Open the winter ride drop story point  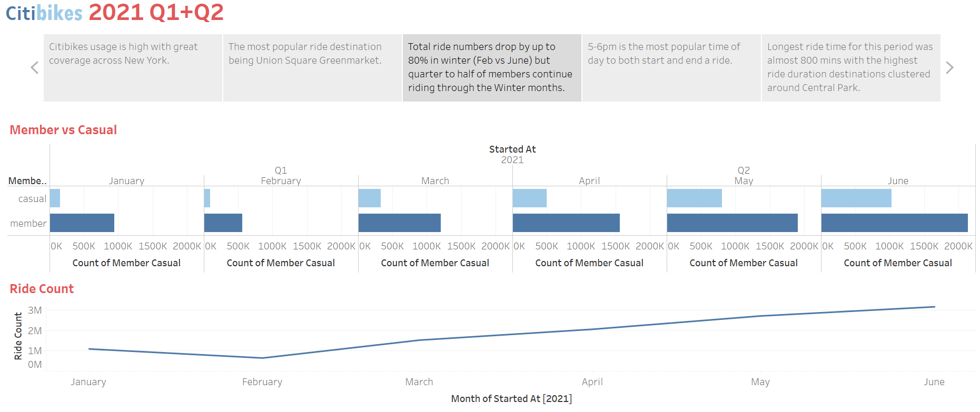(491, 67)
